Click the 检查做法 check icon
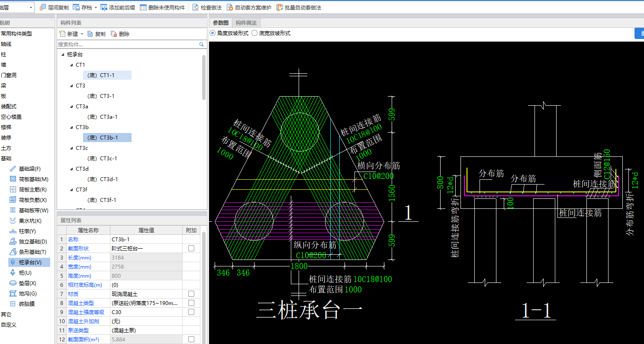Viewport: 644px width, 344px height. pos(196,7)
